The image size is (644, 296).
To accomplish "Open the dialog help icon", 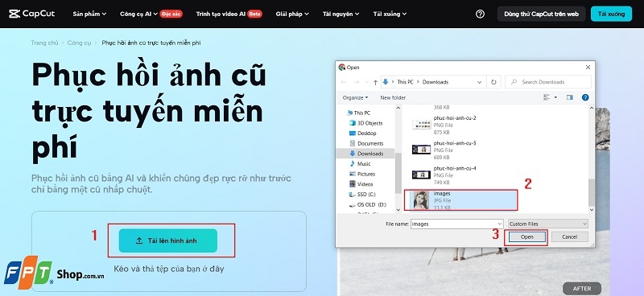I will pos(585,97).
